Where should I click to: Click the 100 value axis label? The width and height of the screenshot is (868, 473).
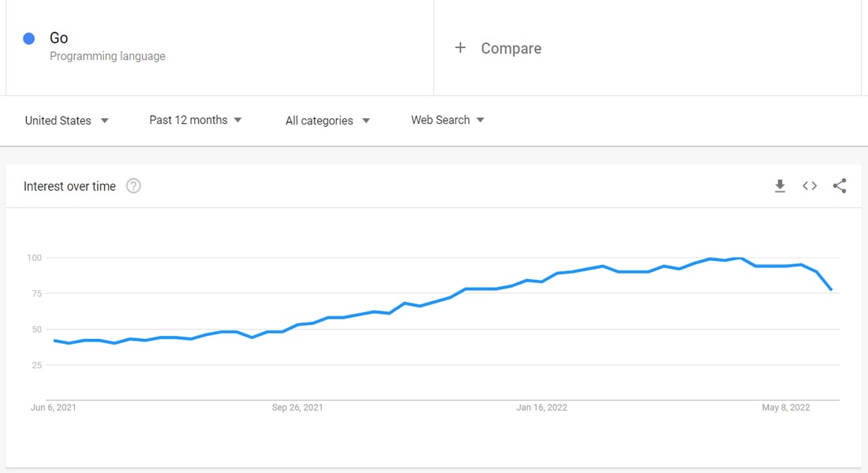coord(34,258)
